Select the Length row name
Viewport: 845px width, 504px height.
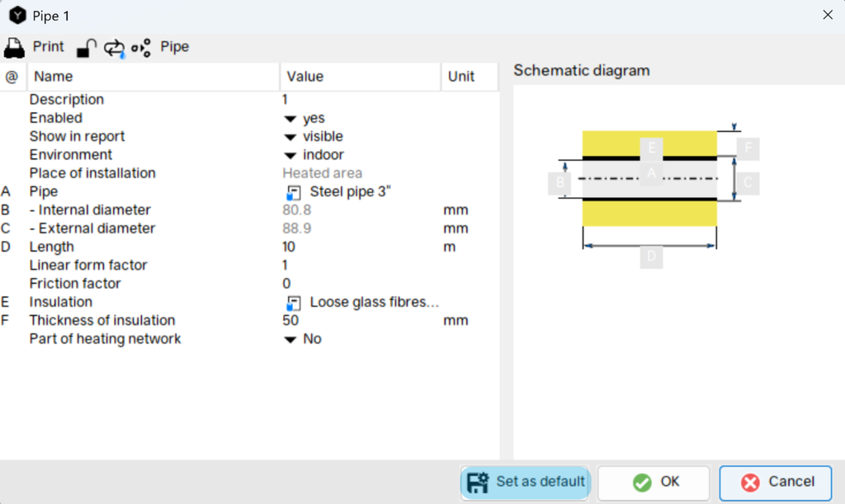pos(52,247)
